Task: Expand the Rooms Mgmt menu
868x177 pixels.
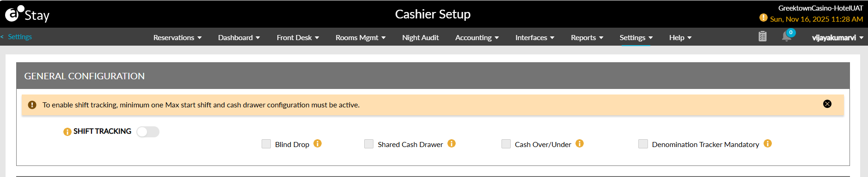Action: 361,37
